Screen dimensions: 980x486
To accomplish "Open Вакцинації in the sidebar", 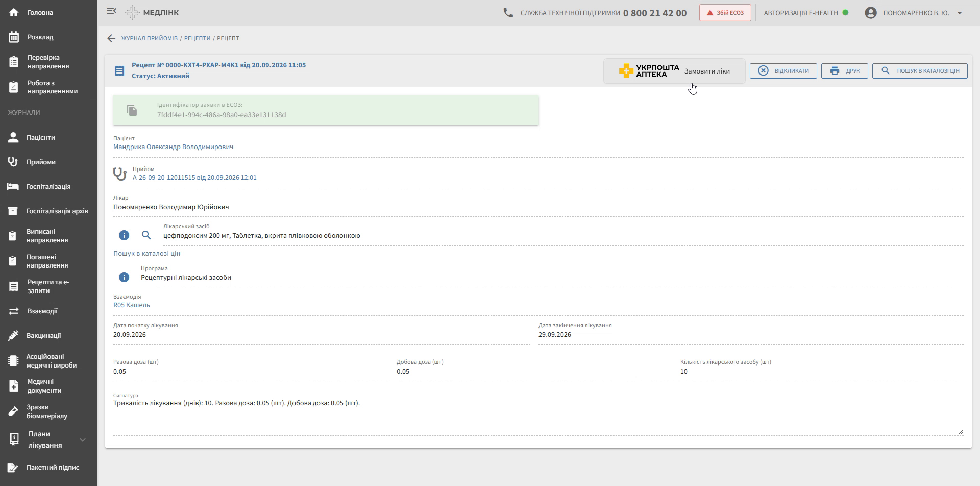I will pyautogui.click(x=48, y=335).
